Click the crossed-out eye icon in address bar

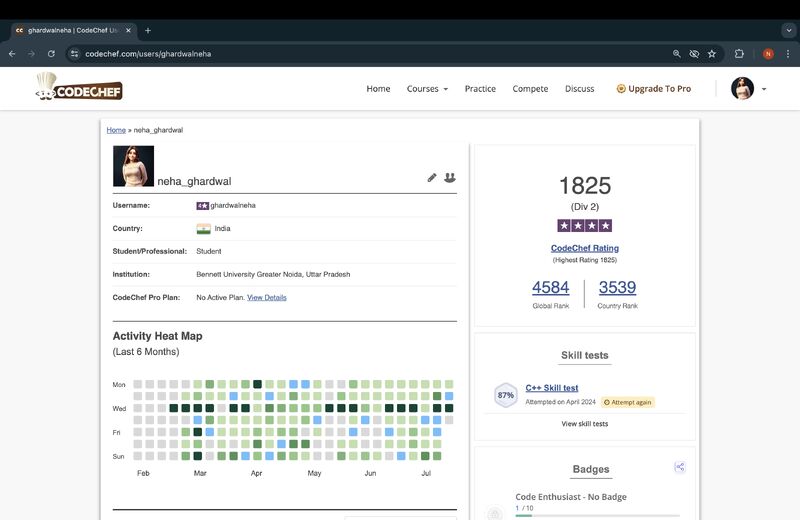click(x=694, y=54)
